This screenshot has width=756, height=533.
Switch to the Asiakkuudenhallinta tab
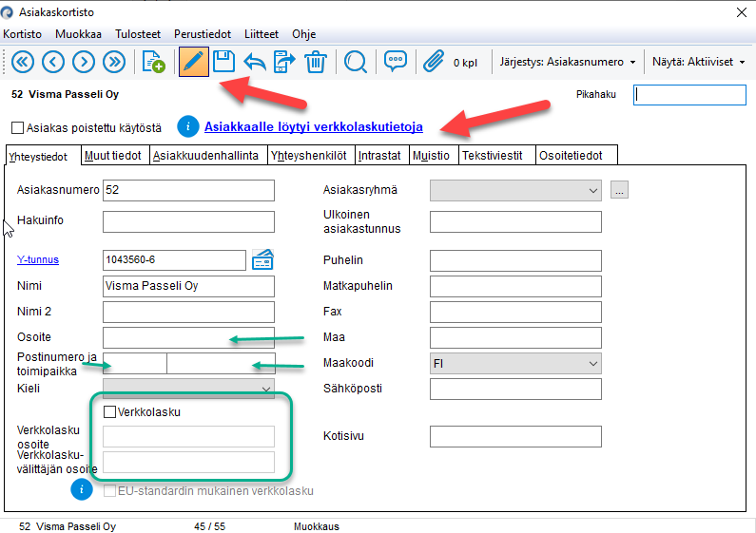coord(209,155)
